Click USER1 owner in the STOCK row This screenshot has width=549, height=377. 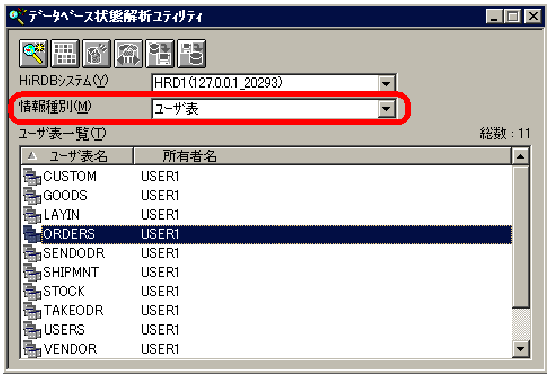coord(160,292)
